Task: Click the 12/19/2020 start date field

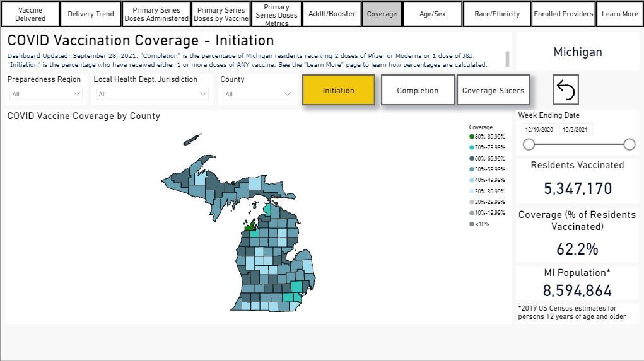Action: coord(539,130)
